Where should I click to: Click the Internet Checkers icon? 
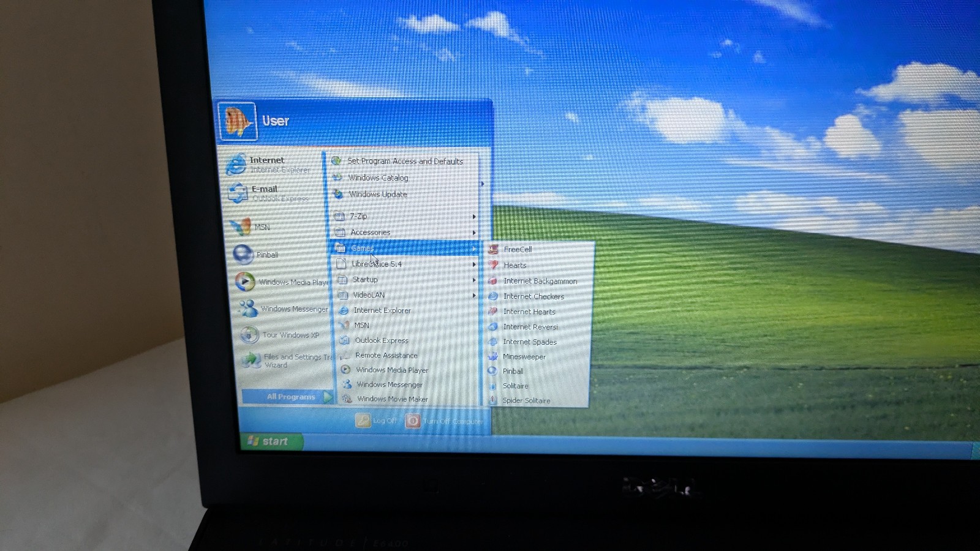[x=493, y=296]
